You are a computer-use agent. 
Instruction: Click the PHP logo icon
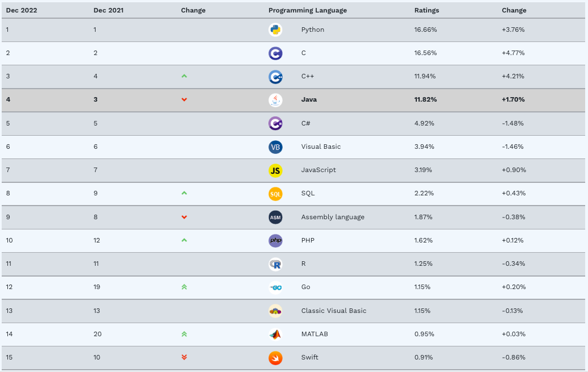pos(275,240)
